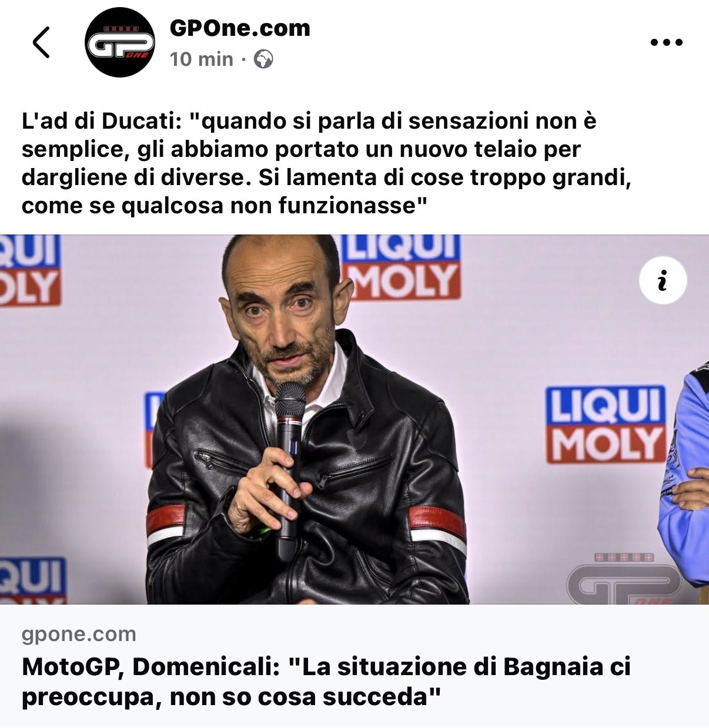
Task: Tap the round info 'i' icon on image
Action: (x=663, y=280)
